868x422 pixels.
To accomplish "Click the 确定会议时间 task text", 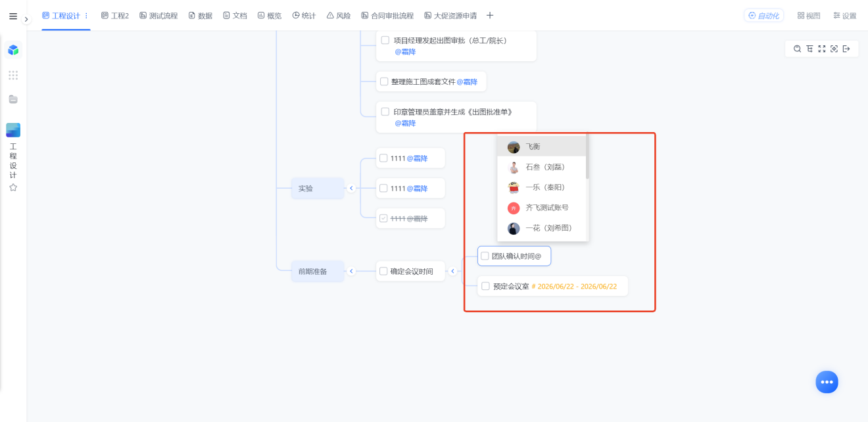I will [412, 271].
